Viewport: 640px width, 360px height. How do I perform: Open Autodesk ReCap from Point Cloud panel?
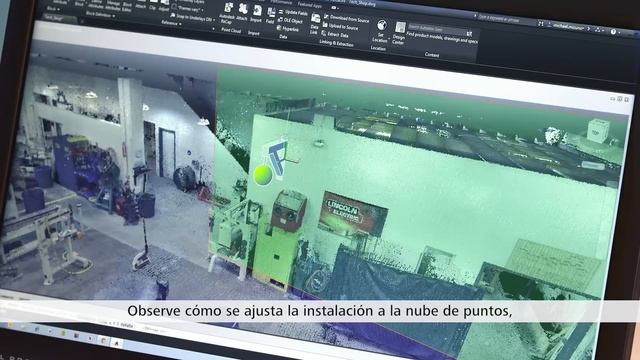click(x=228, y=13)
